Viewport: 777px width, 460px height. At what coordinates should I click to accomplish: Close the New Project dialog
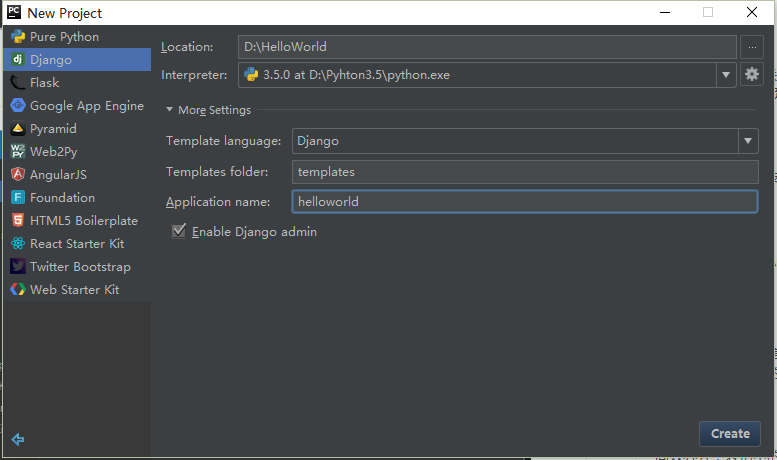coord(752,12)
